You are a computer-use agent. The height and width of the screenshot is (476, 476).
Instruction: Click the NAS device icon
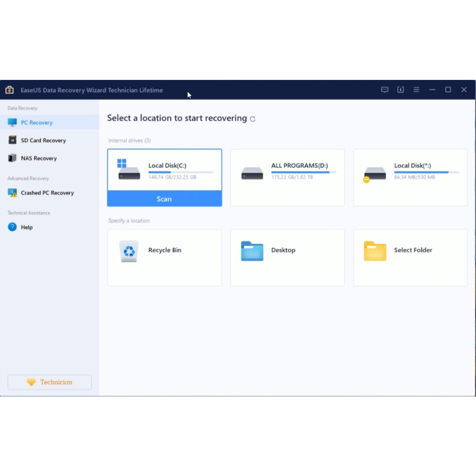(x=12, y=158)
